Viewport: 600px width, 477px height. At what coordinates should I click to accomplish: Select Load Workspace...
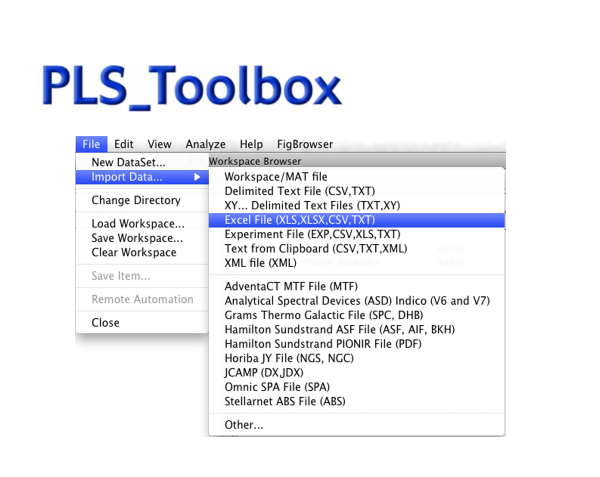[x=142, y=223]
